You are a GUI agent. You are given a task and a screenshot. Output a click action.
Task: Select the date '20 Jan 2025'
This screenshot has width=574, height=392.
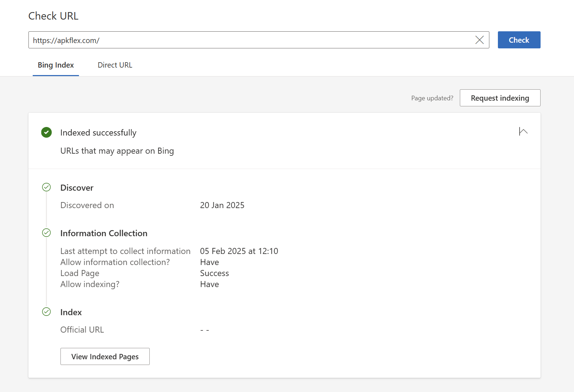[222, 205]
